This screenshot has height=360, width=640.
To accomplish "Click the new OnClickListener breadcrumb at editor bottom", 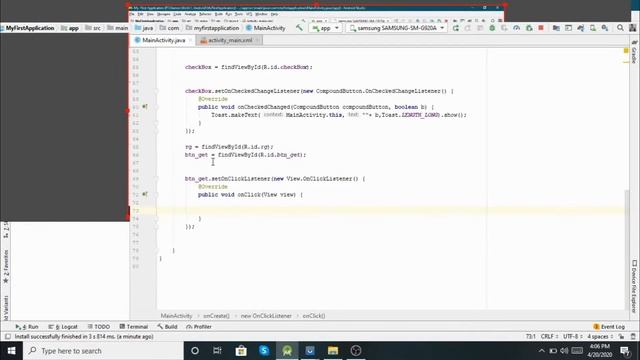I will coord(266,316).
